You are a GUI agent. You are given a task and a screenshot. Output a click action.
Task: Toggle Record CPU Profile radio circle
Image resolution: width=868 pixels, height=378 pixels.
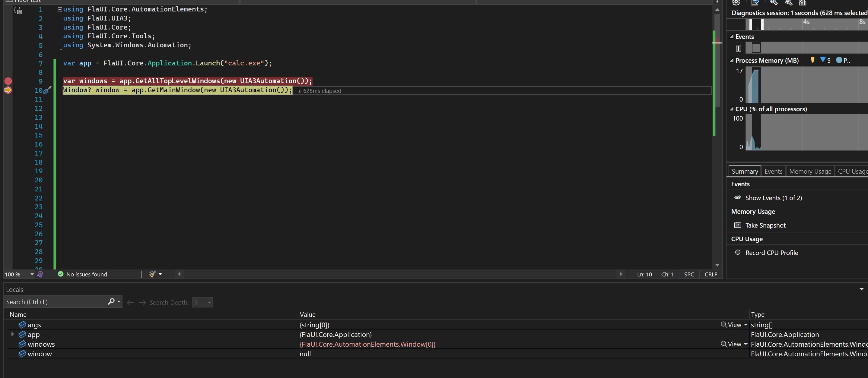[x=738, y=252]
